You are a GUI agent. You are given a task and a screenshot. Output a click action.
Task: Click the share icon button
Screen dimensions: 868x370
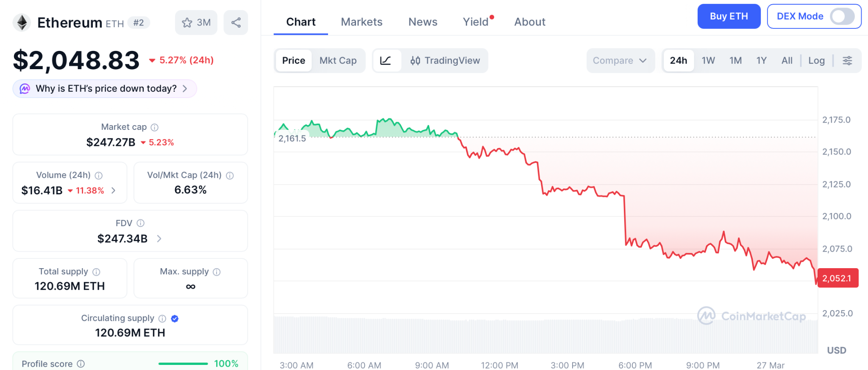point(236,22)
